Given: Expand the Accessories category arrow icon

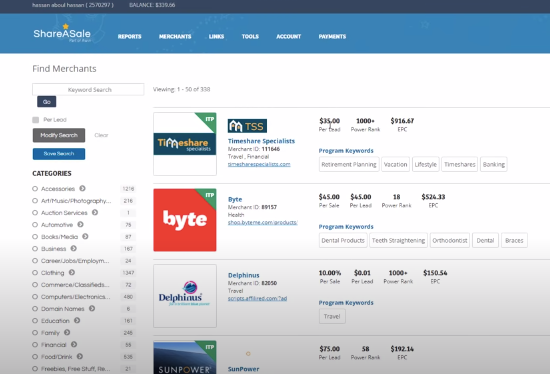Looking at the screenshot, I should click(82, 188).
